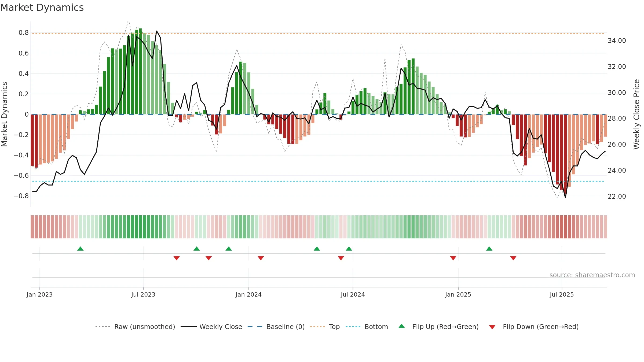Click the −0.8 dynamics axis label

click(21, 196)
